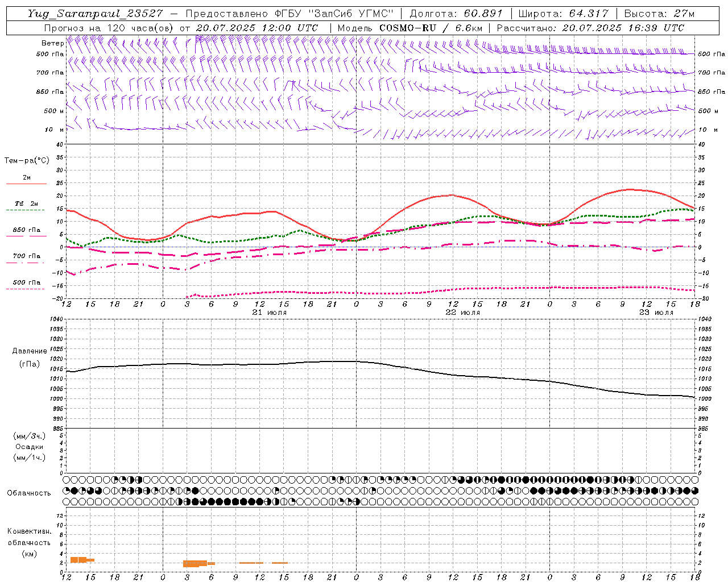The height and width of the screenshot is (582, 728).
Task: Click the (мм/3ч.) precipitation unit label
Action: click(30, 436)
